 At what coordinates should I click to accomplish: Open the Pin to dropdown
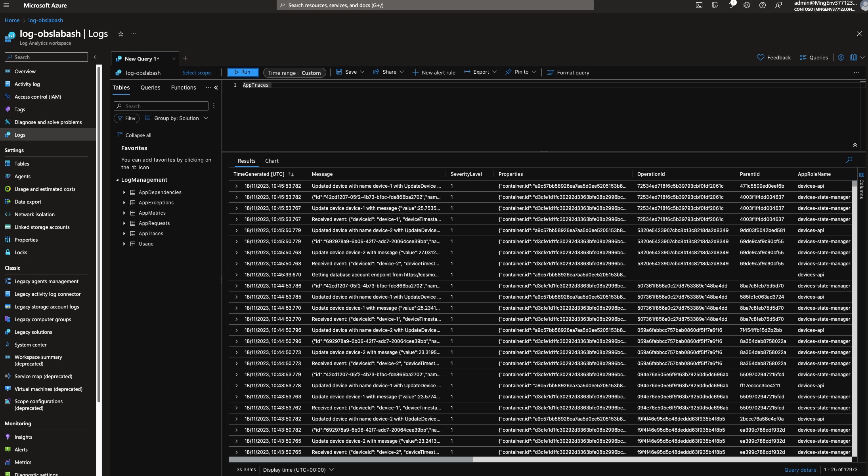coord(521,72)
